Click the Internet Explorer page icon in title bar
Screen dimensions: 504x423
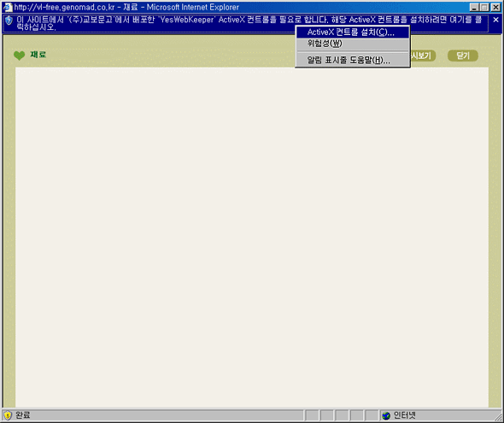point(8,7)
